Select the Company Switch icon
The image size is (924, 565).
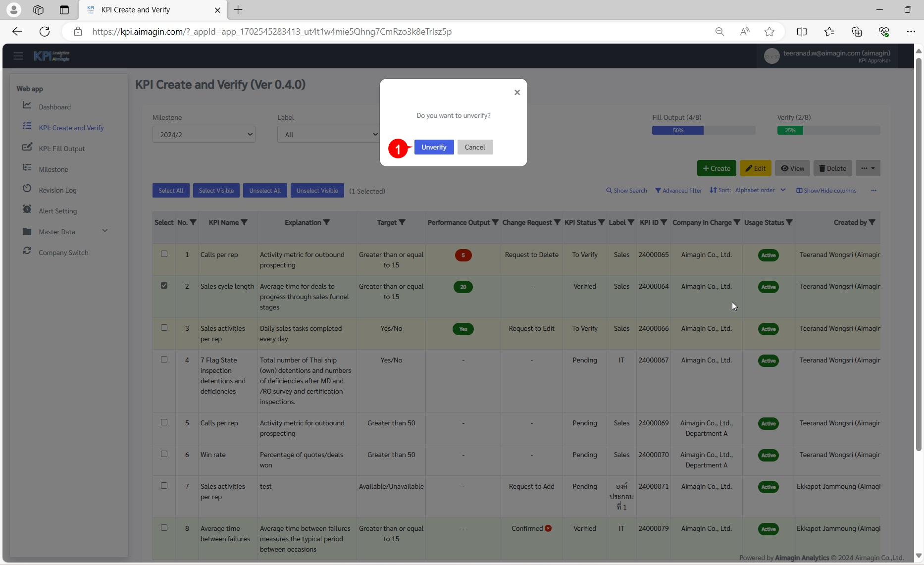28,252
